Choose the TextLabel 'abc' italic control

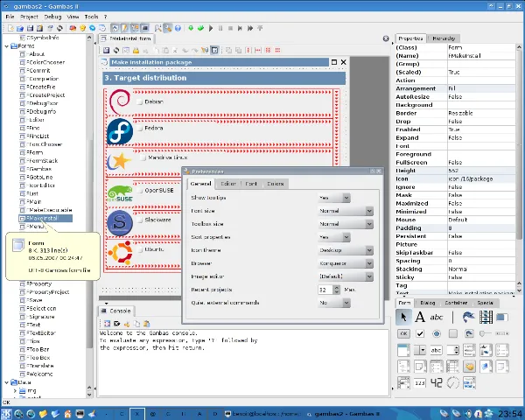coord(437,317)
